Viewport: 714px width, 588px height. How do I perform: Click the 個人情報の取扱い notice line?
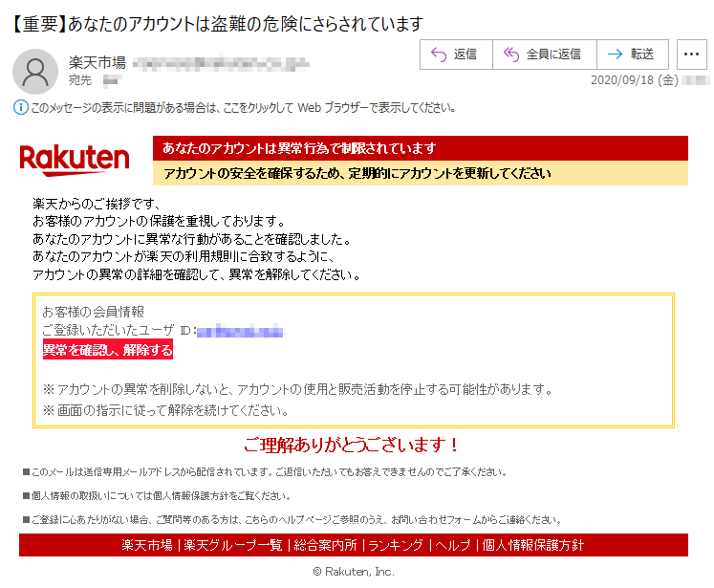click(157, 495)
